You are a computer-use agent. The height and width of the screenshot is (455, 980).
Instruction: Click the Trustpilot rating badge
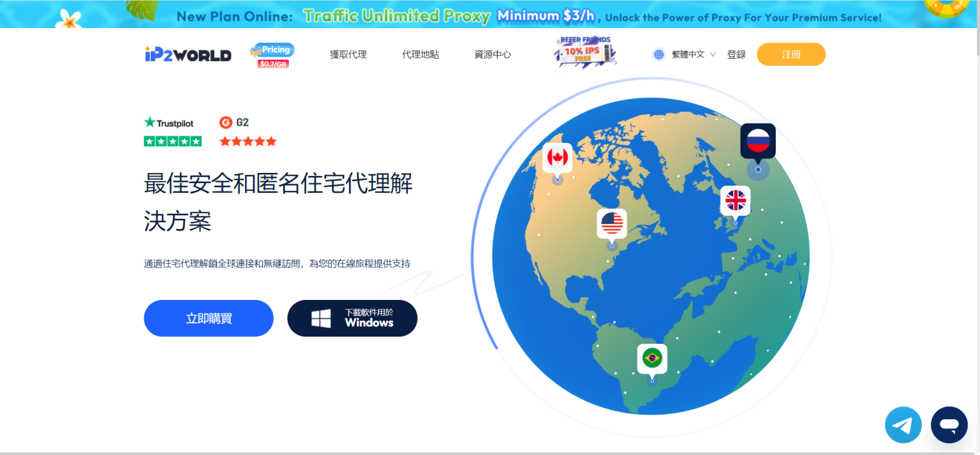[168, 122]
